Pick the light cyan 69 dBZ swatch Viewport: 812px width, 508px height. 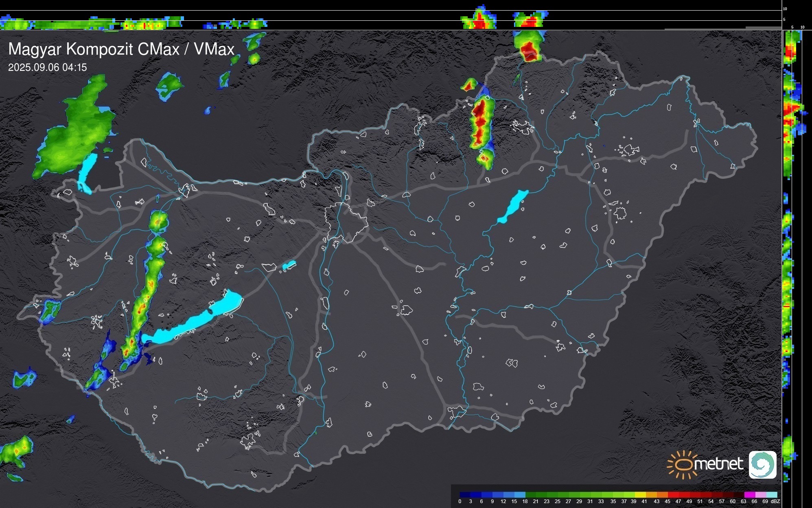[x=772, y=495]
